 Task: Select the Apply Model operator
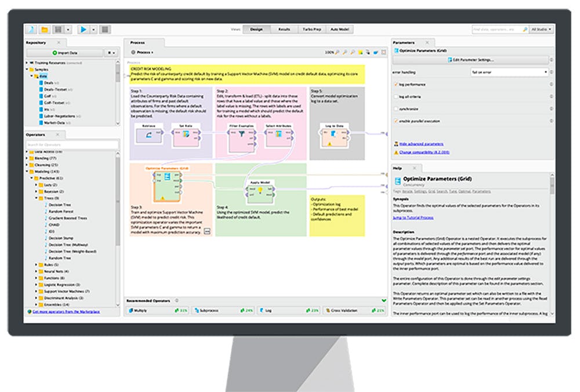260,191
